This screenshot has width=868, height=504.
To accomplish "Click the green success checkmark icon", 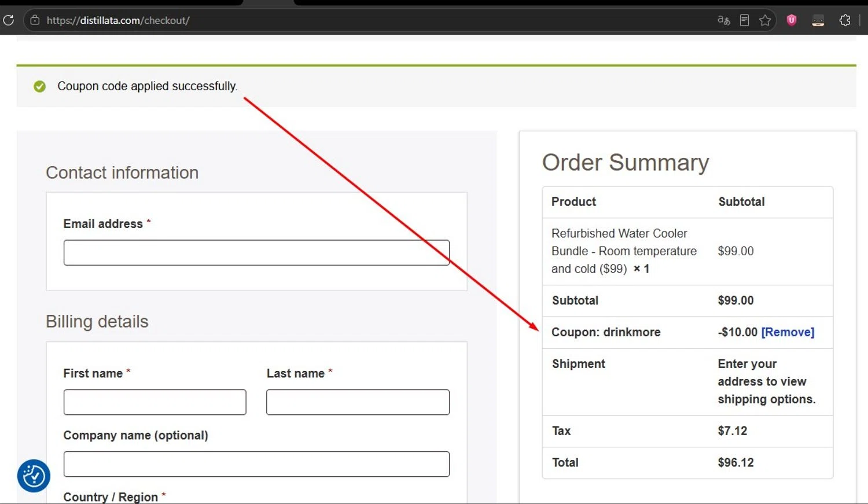I will [39, 87].
